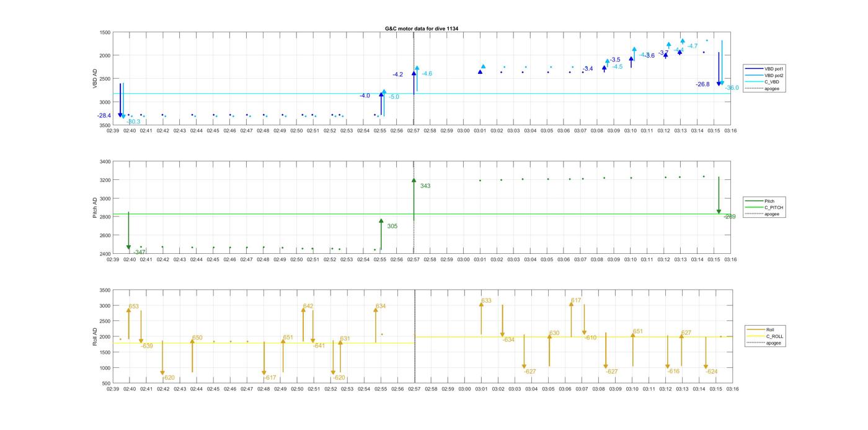Pick the roll data label "627"
Screen dimensions: 868x430
tap(686, 333)
